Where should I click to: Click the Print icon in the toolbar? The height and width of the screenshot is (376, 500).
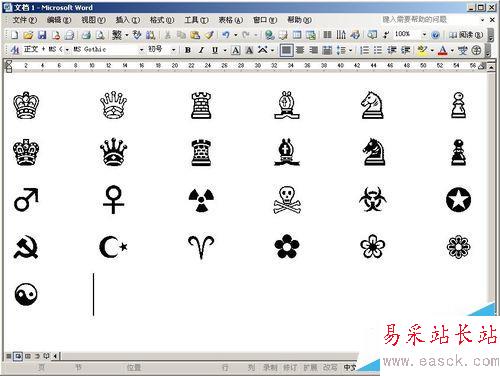coord(85,35)
